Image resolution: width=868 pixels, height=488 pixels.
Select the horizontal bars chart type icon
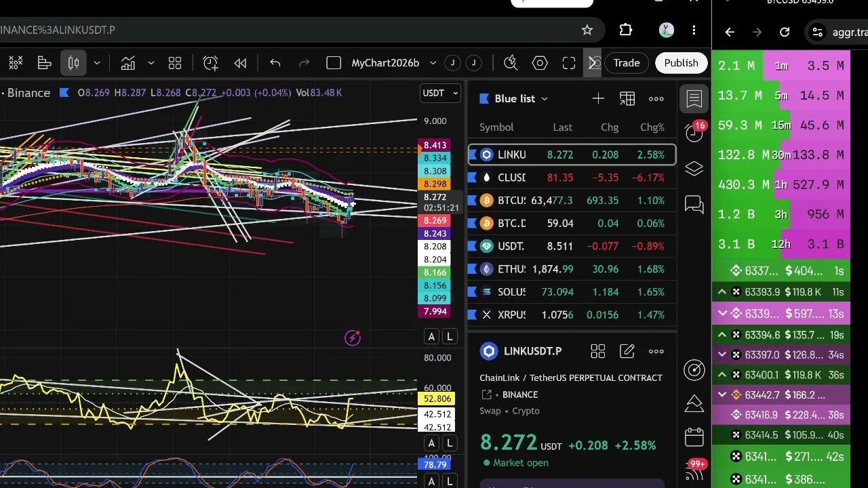tap(45, 63)
